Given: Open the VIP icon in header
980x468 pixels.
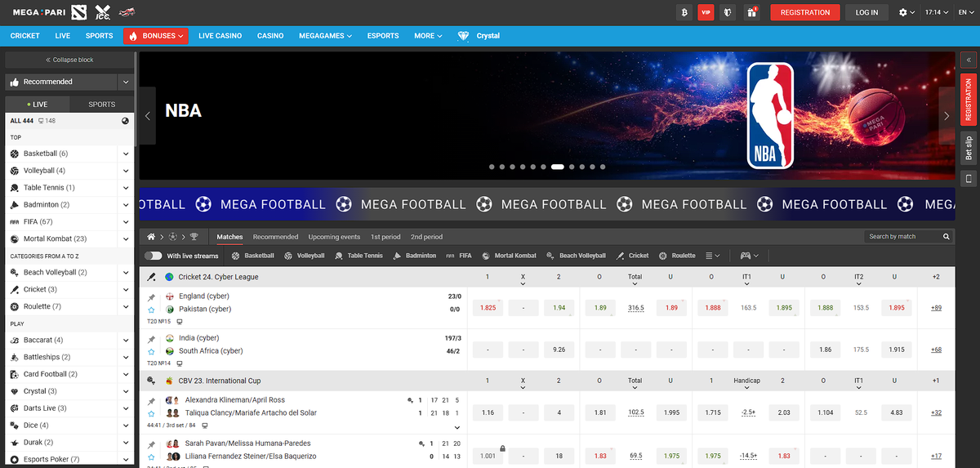Looking at the screenshot, I should tap(706, 12).
